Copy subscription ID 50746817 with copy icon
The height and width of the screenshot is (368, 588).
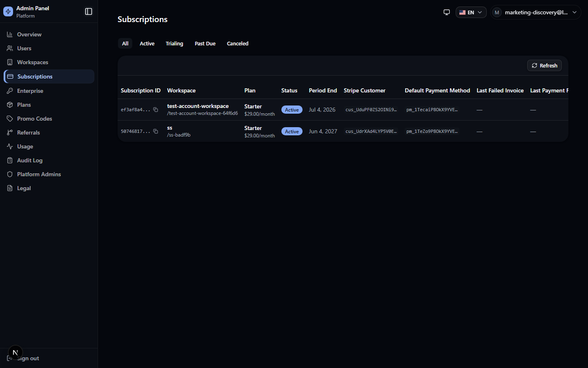(156, 131)
